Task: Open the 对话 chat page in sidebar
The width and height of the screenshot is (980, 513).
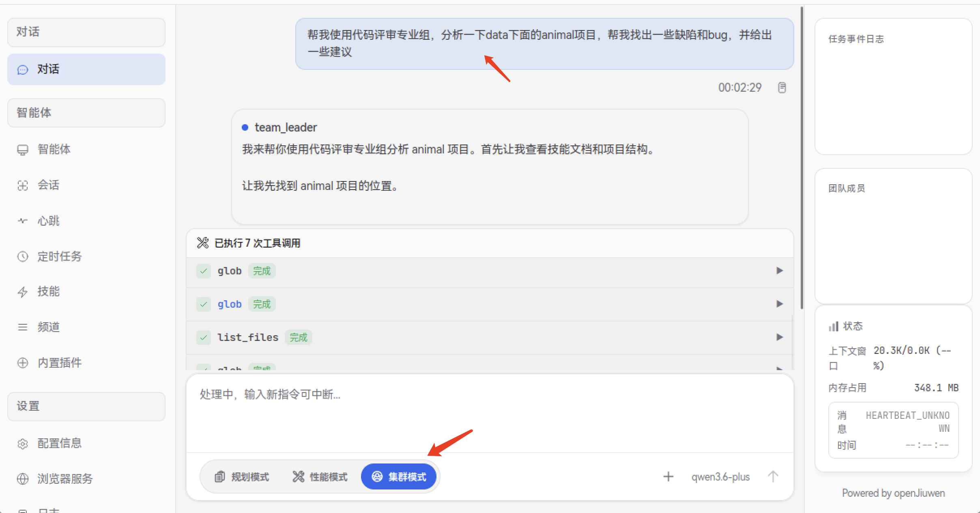Action: click(86, 69)
